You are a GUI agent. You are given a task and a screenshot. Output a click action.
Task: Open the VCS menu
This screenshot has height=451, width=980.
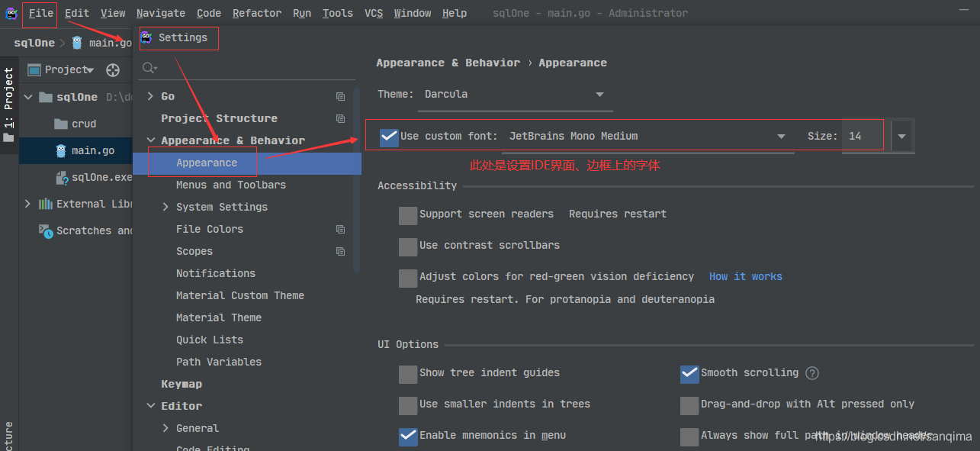click(x=374, y=13)
